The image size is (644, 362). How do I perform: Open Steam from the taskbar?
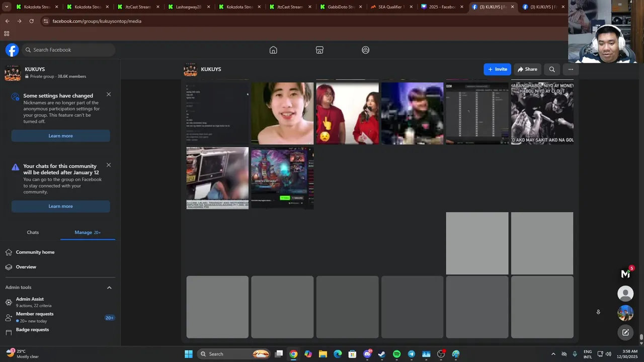coord(382,354)
